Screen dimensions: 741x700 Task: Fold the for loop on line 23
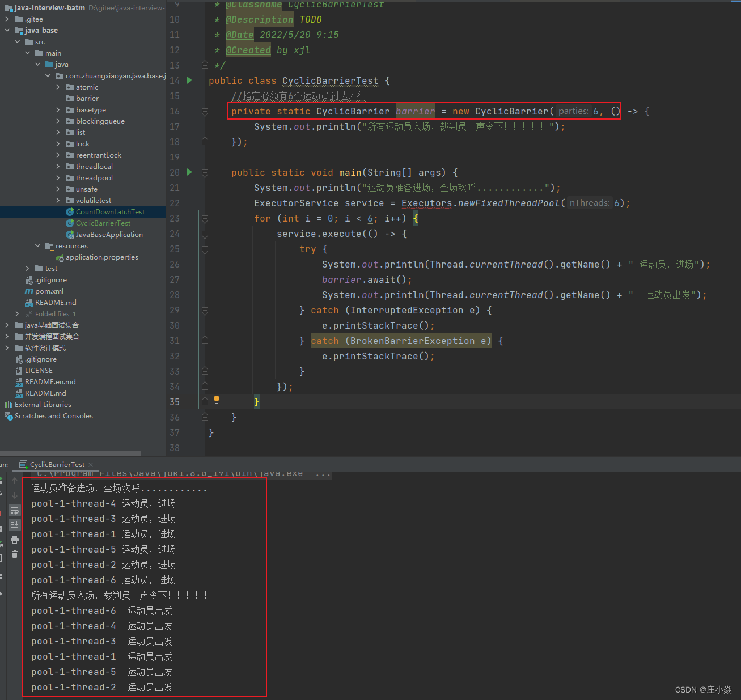(x=205, y=219)
